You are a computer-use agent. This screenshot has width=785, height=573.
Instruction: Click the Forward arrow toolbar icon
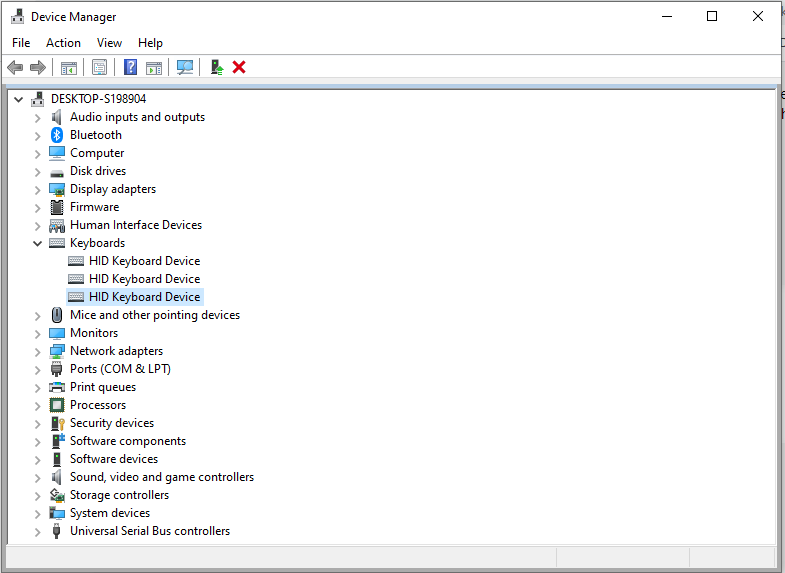(38, 67)
